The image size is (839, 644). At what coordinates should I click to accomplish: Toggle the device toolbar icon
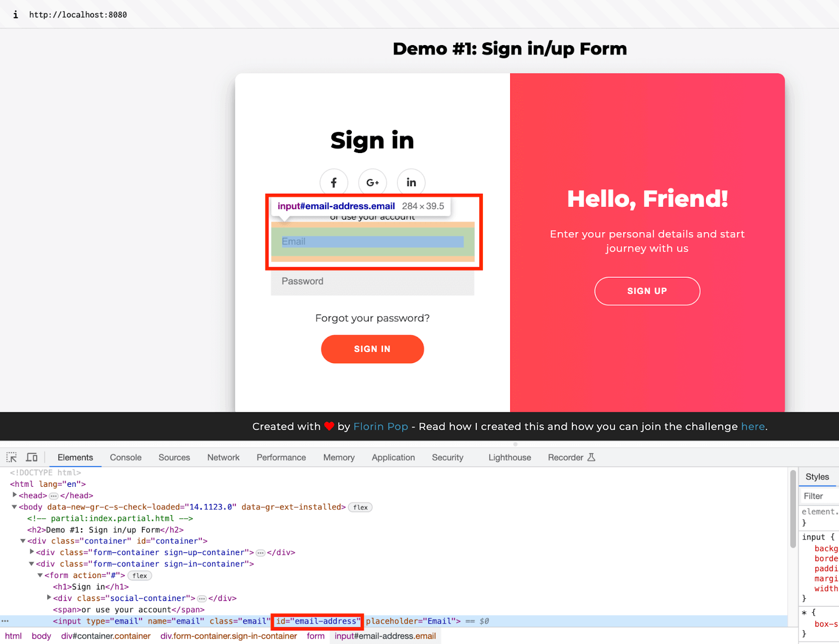coord(32,457)
